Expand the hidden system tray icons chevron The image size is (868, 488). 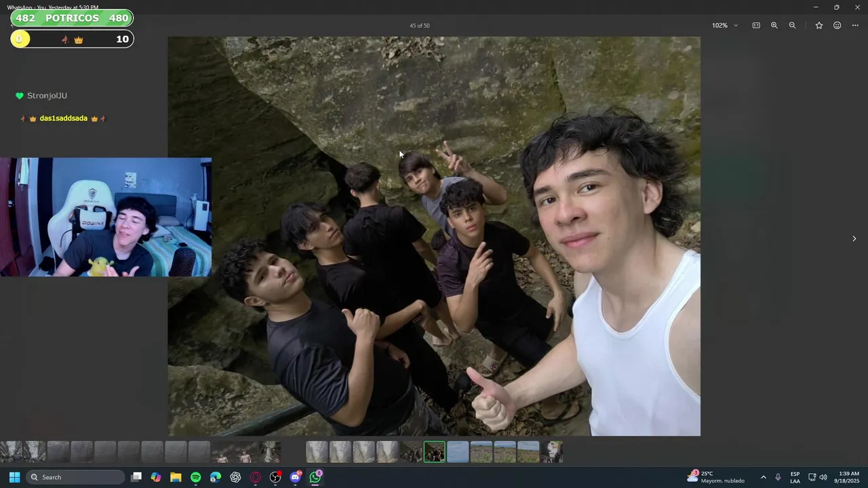(x=763, y=477)
